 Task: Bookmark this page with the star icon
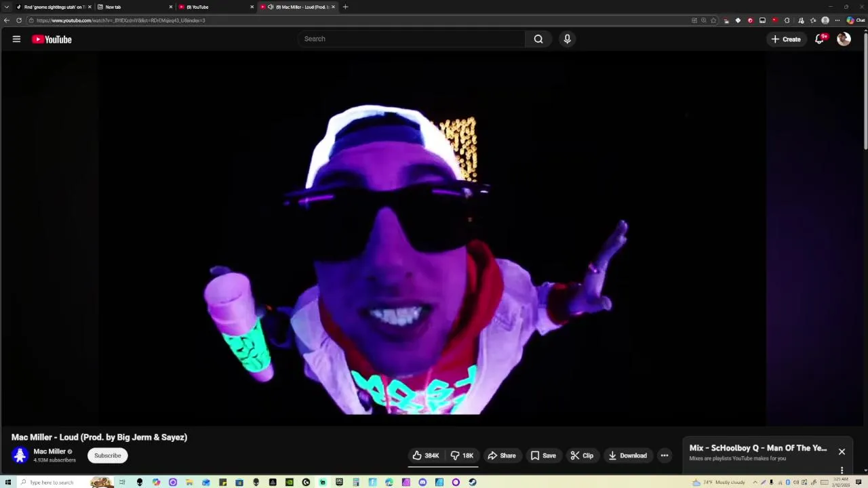713,20
